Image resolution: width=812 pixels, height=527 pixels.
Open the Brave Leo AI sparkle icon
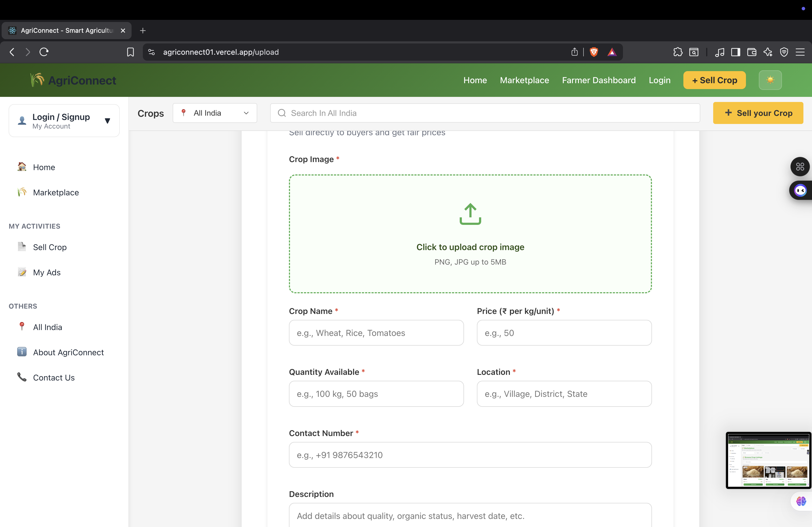point(768,52)
